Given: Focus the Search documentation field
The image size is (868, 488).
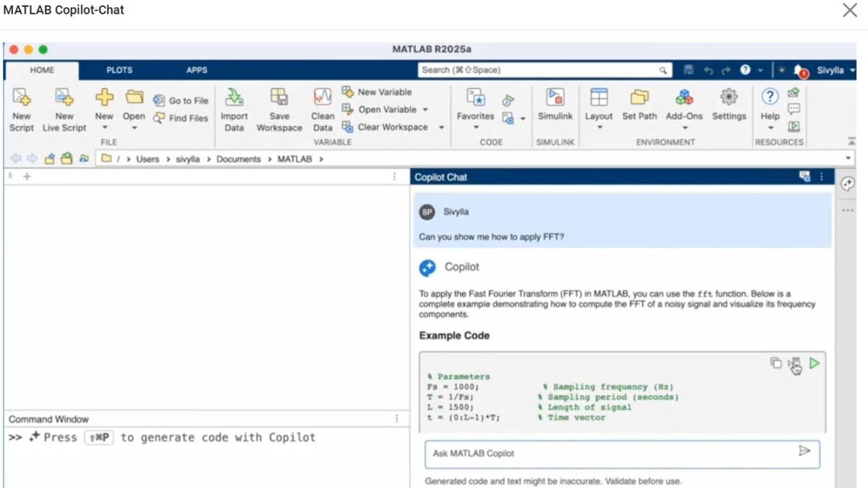Looking at the screenshot, I should click(x=544, y=70).
